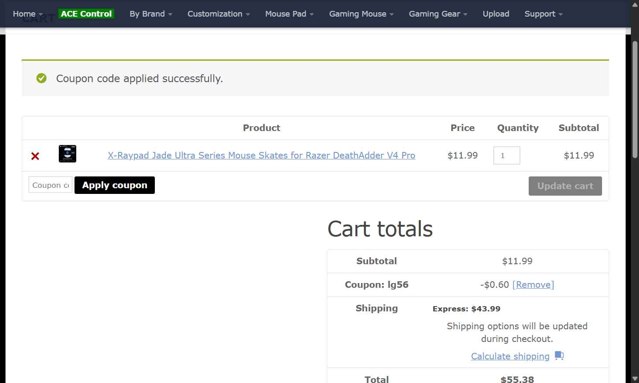Focus the coupon code input field
This screenshot has height=383, width=639.
pyautogui.click(x=51, y=185)
